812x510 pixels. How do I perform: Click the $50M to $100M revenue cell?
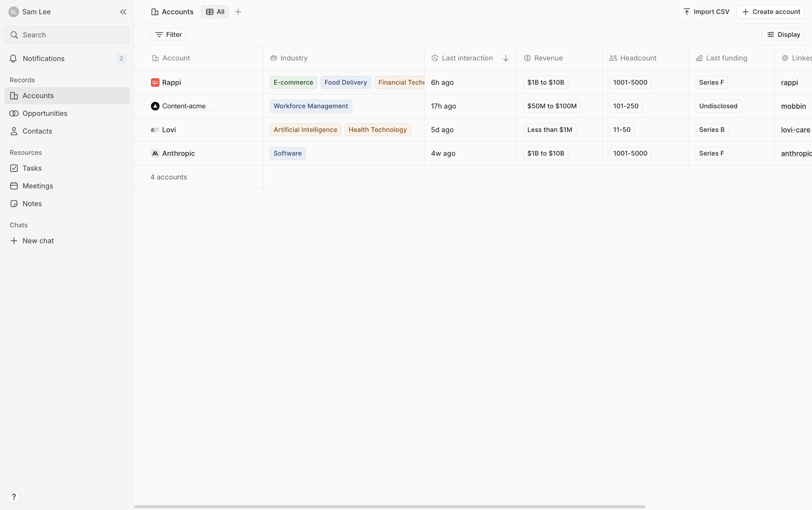coord(552,106)
